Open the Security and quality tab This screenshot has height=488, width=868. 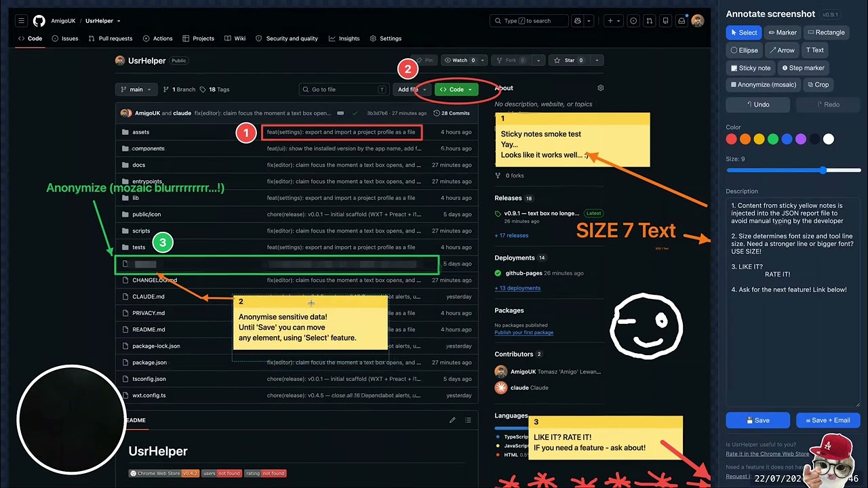(x=287, y=39)
